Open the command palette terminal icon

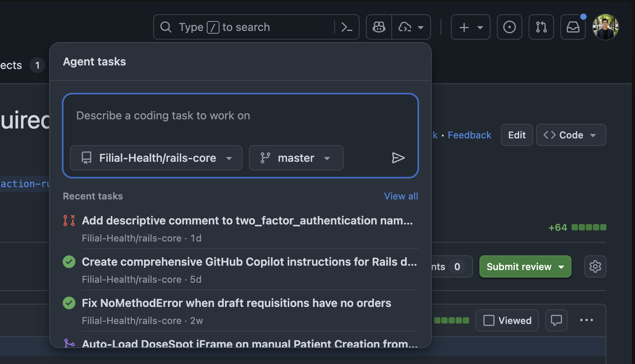click(x=347, y=27)
